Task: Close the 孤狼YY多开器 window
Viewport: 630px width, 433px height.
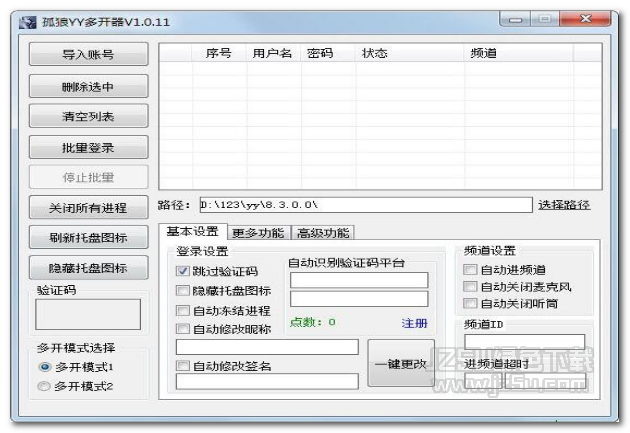Action: click(x=586, y=19)
